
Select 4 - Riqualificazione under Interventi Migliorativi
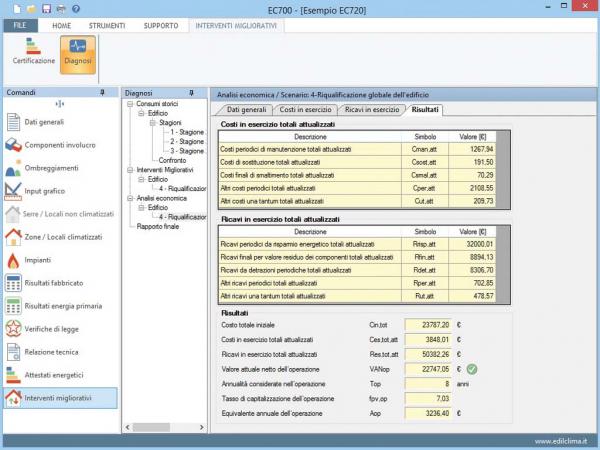click(x=182, y=189)
